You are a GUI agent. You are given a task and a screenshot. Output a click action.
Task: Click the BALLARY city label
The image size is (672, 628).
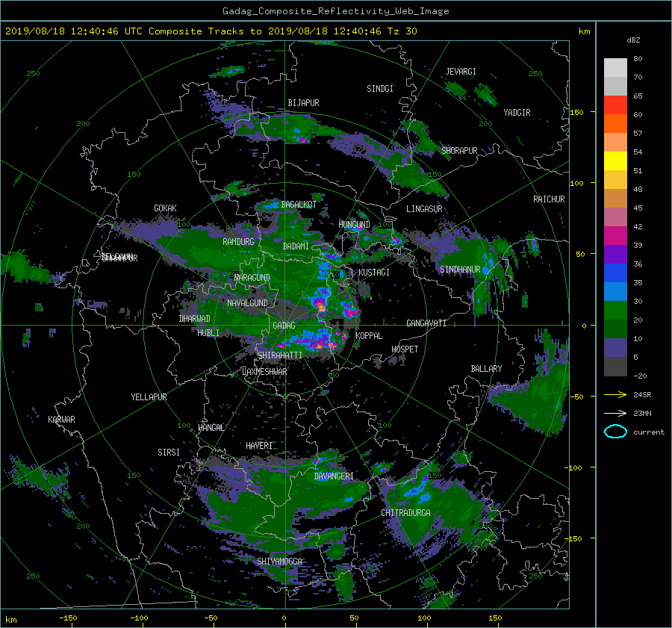click(x=486, y=369)
